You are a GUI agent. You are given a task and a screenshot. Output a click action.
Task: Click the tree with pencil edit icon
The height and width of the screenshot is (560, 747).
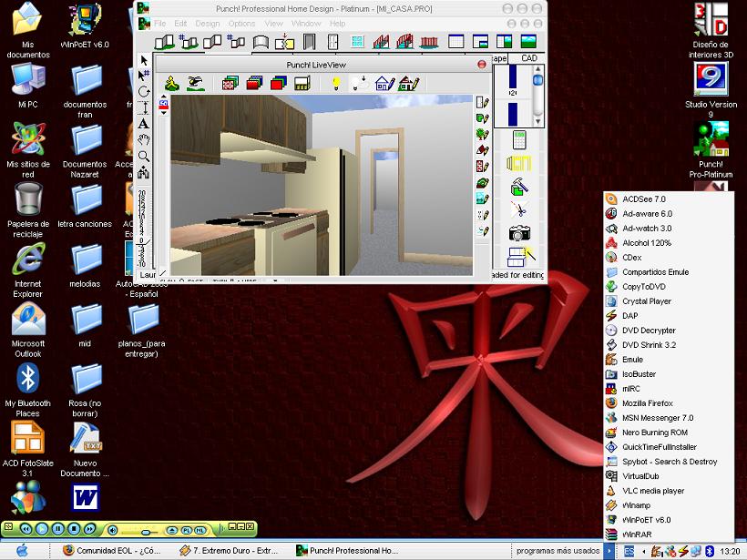(482, 134)
